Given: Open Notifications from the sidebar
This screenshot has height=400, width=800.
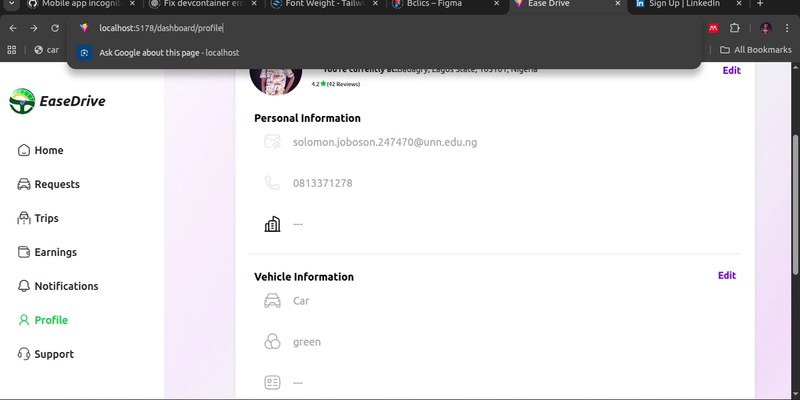Looking at the screenshot, I should [58, 286].
